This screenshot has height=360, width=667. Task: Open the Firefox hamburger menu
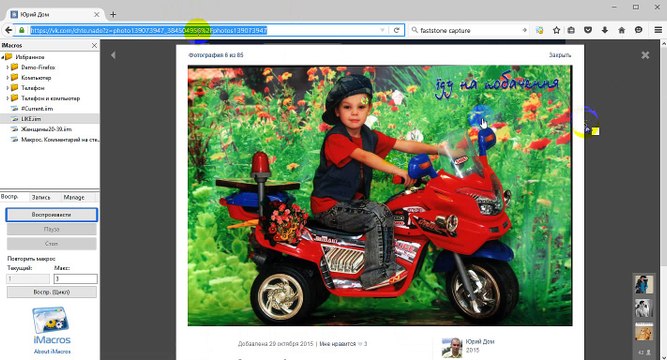658,30
